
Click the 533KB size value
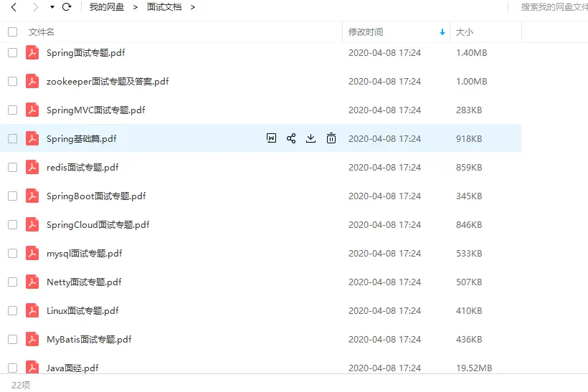click(x=469, y=254)
